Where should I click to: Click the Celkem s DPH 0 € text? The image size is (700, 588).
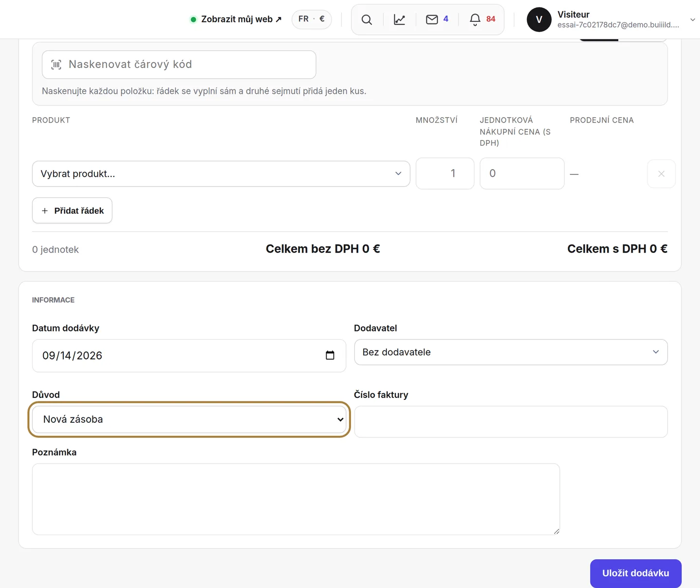tap(617, 249)
